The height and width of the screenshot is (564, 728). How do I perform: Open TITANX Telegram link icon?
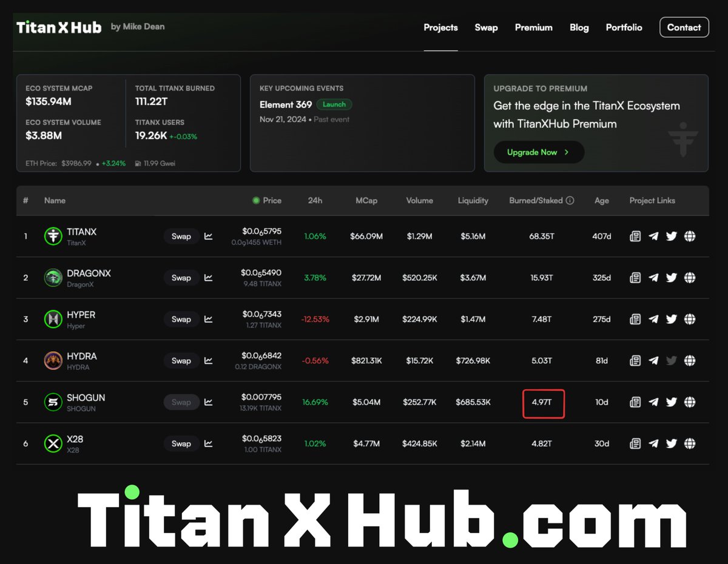[653, 237]
